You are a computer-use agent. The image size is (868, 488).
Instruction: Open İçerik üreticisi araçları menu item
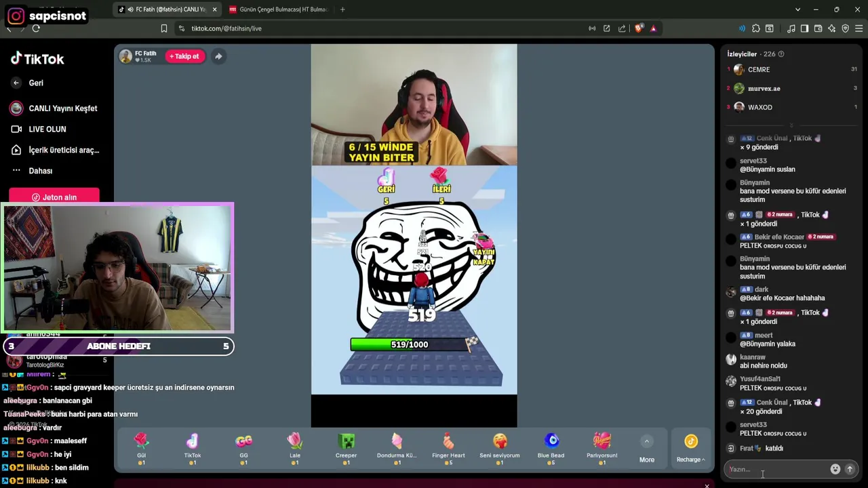[54, 150]
